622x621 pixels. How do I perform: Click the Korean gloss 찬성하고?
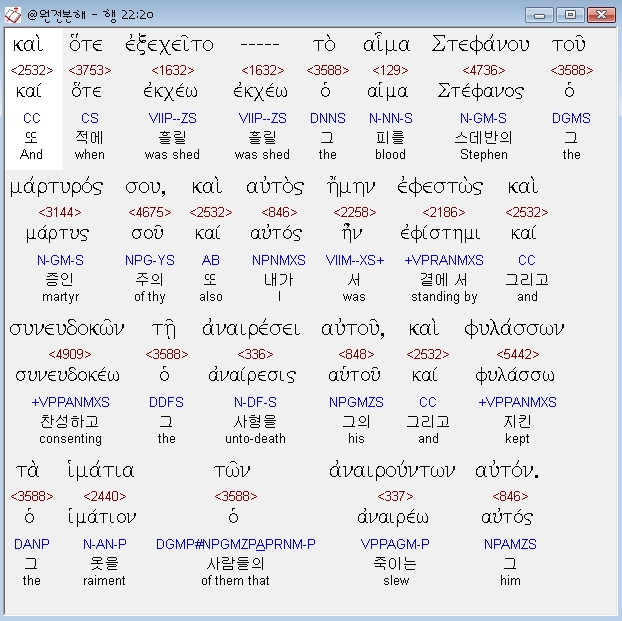tap(70, 422)
